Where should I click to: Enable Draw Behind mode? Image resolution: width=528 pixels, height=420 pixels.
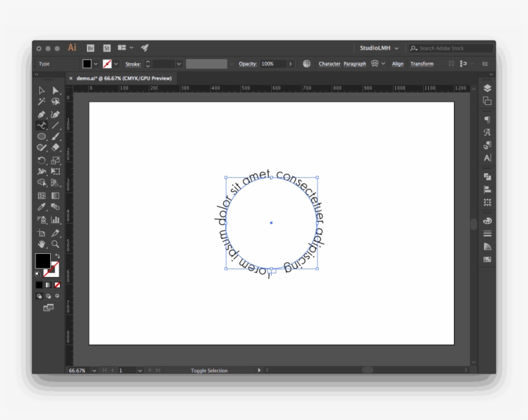(48, 296)
